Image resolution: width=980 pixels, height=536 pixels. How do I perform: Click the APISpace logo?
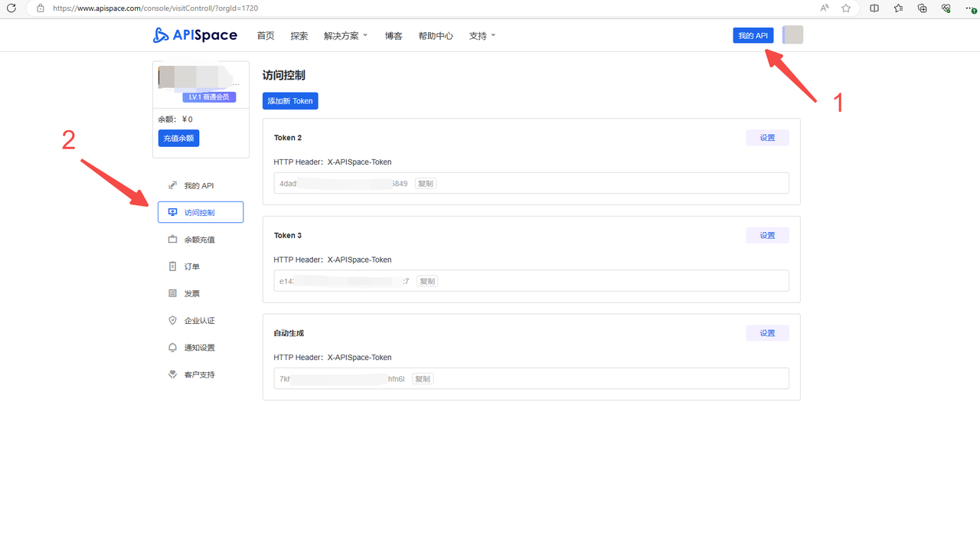194,34
